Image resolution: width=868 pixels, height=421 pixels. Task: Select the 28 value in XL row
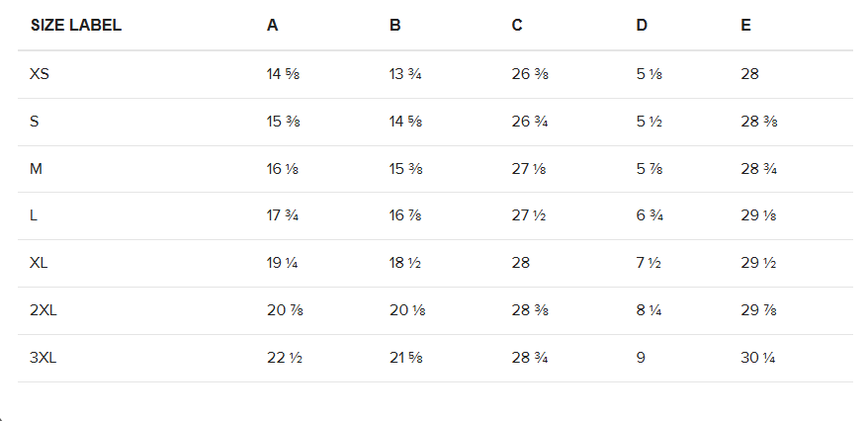[x=521, y=263]
